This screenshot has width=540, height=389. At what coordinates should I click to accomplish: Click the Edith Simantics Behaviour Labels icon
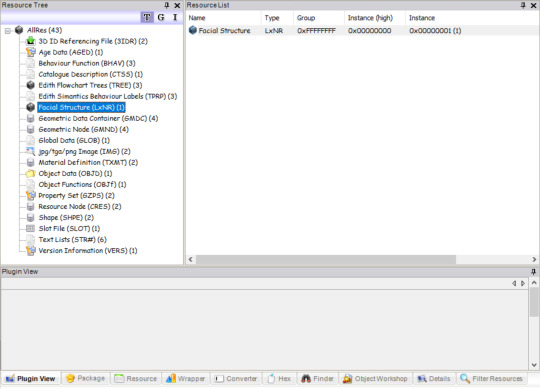tap(31, 96)
